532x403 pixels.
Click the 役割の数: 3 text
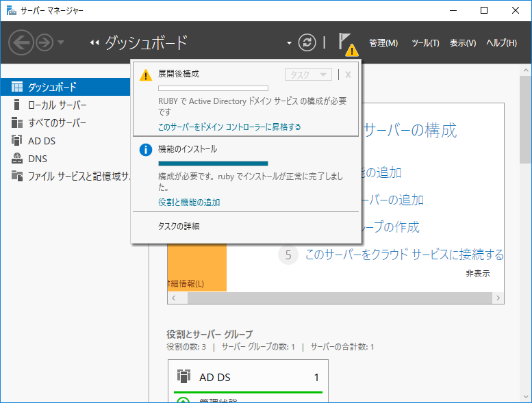click(186, 347)
